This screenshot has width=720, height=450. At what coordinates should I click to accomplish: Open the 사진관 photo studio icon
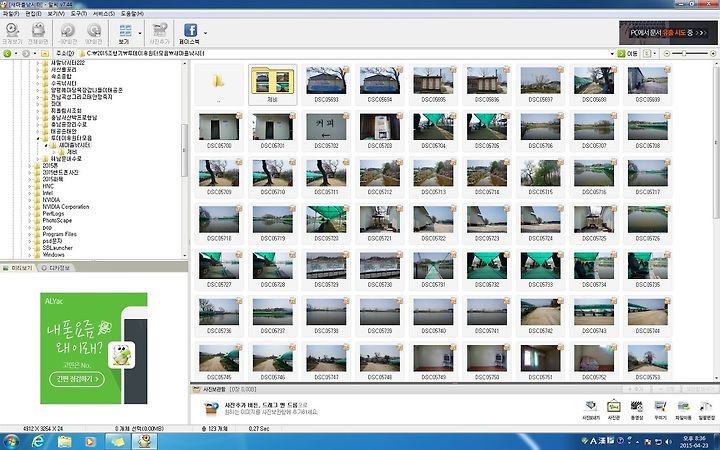[x=614, y=410]
